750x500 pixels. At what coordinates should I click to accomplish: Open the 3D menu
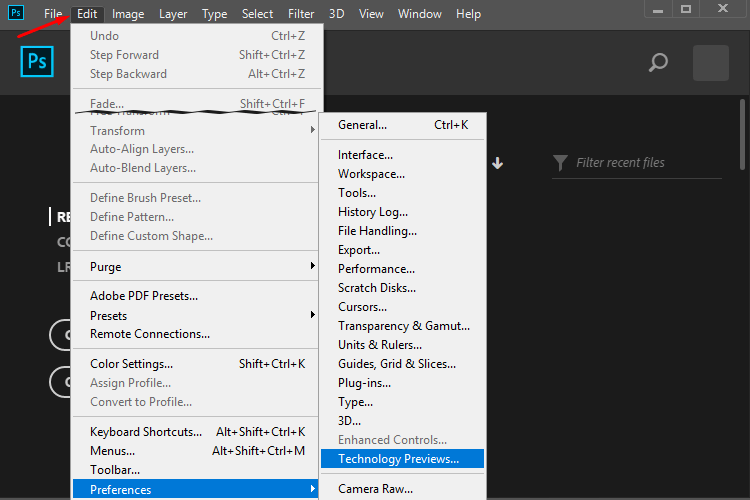[x=336, y=14]
